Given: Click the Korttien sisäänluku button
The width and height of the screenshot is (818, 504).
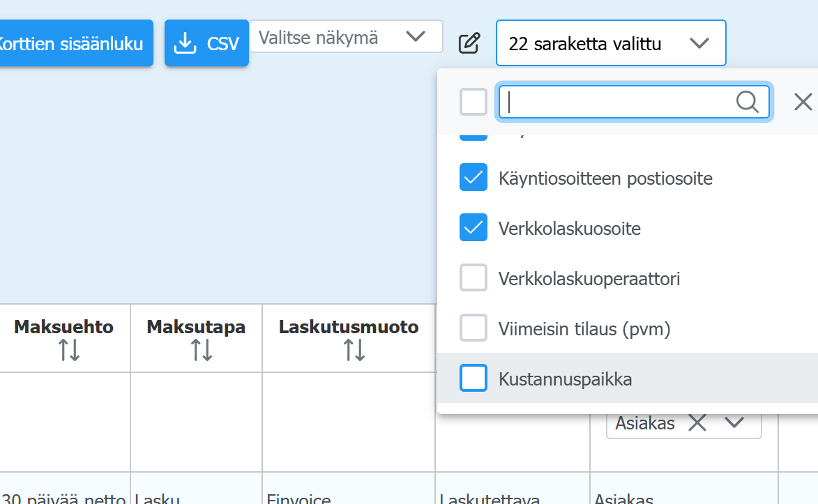Looking at the screenshot, I should pyautogui.click(x=73, y=44).
